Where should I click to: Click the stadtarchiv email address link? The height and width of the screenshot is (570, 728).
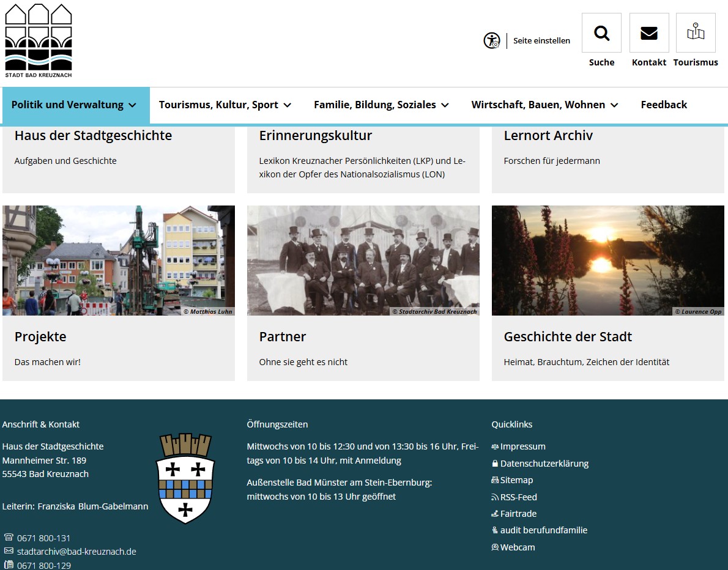76,552
